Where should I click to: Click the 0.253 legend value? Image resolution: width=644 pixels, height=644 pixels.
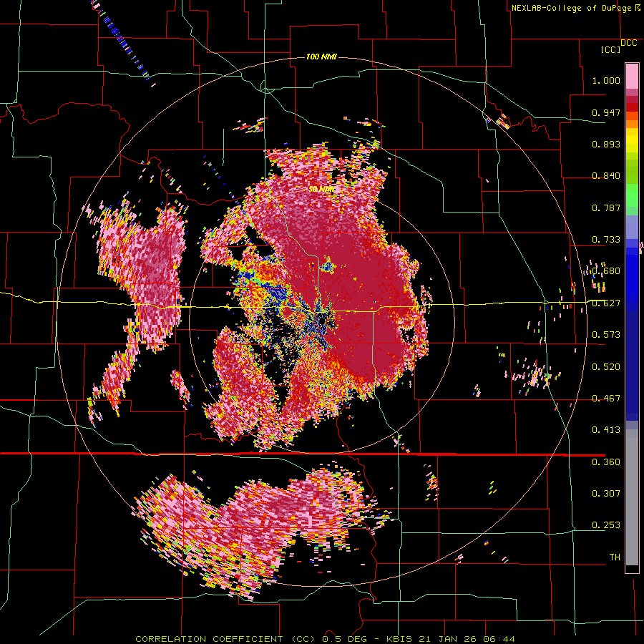tap(606, 525)
